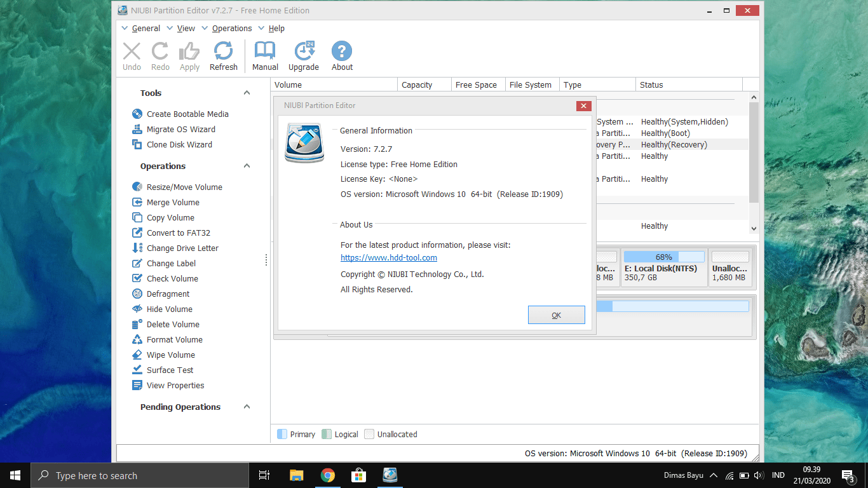Click the Windows Start button
Viewport: 868px width, 488px height.
[x=15, y=475]
